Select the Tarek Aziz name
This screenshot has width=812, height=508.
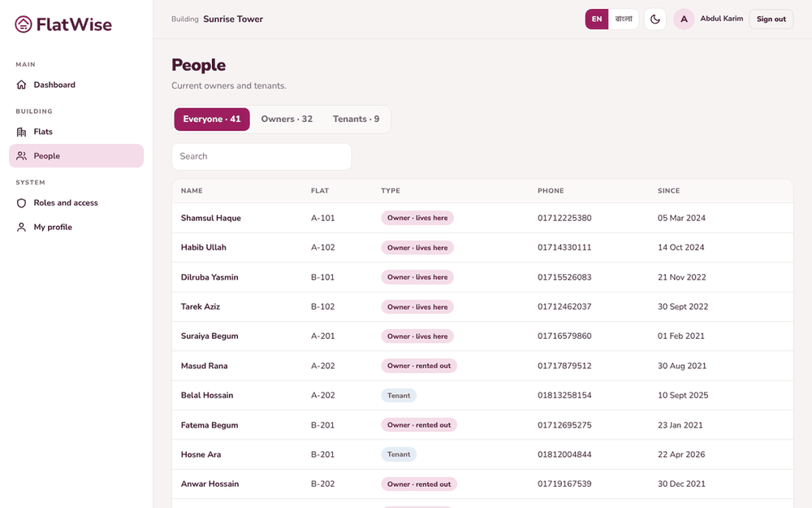click(201, 307)
